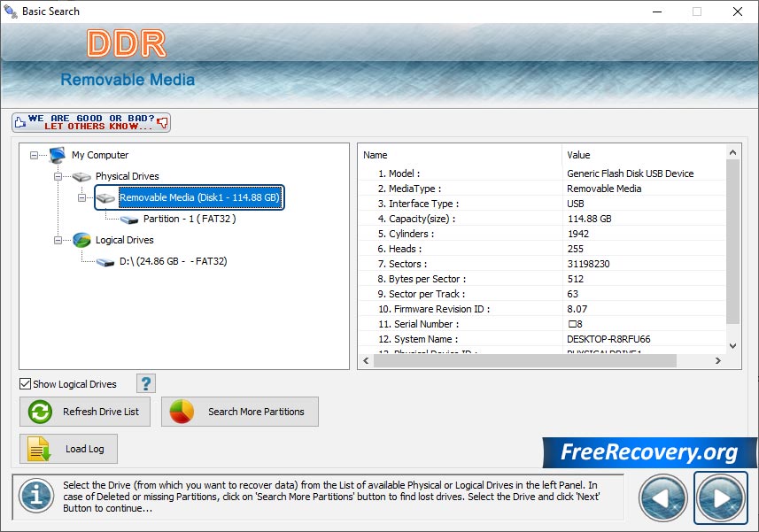Toggle the Show Logical Drives checkbox
Screen dimensions: 759x532
tap(25, 384)
